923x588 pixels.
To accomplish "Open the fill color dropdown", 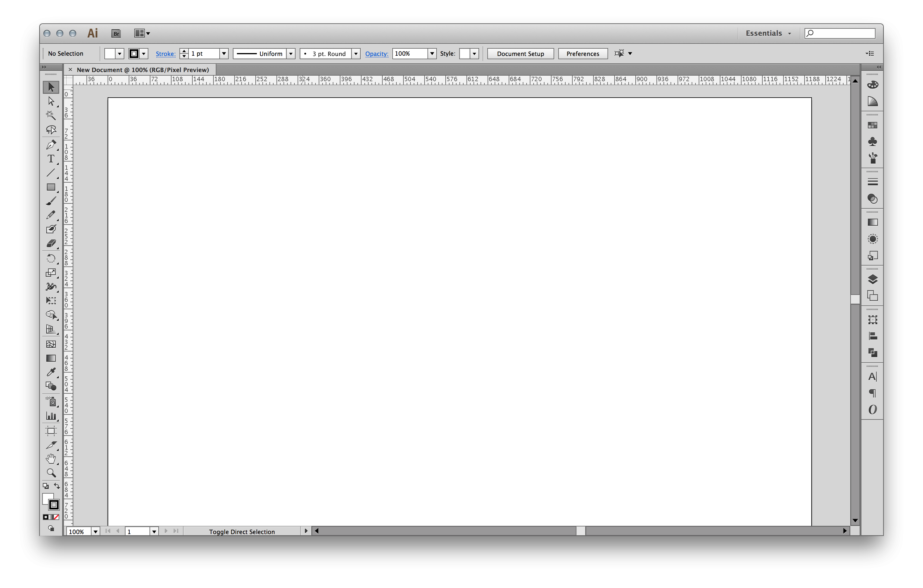I will [x=120, y=54].
